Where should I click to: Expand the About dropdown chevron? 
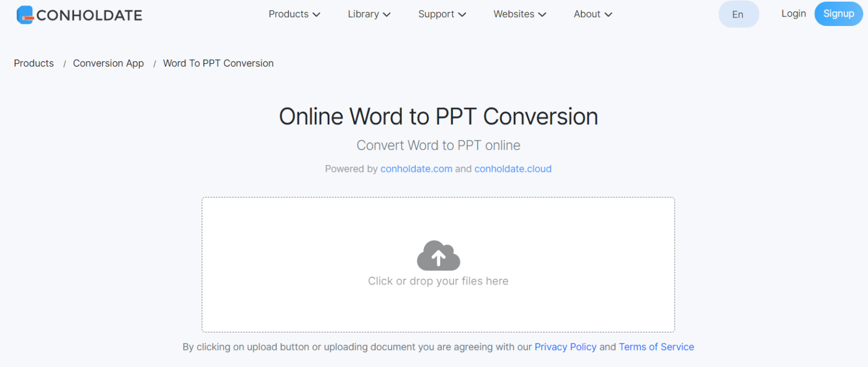[608, 15]
